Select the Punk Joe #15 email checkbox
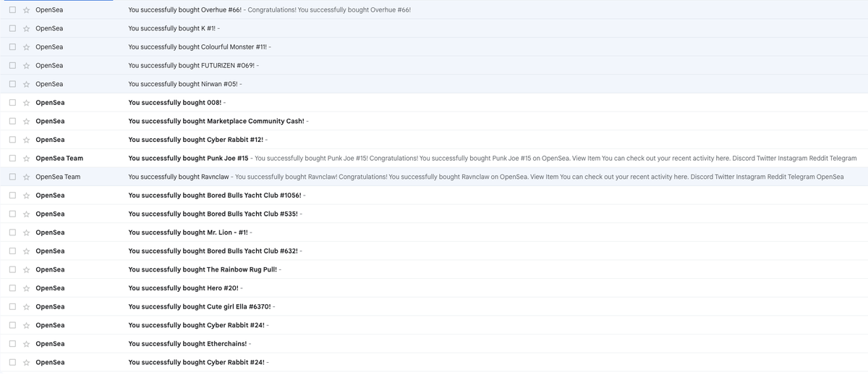This screenshot has width=868, height=378. 12,159
